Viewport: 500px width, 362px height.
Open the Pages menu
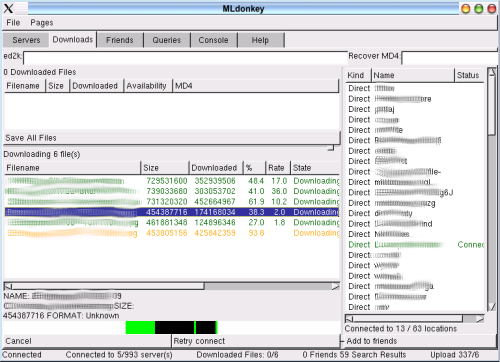click(42, 23)
